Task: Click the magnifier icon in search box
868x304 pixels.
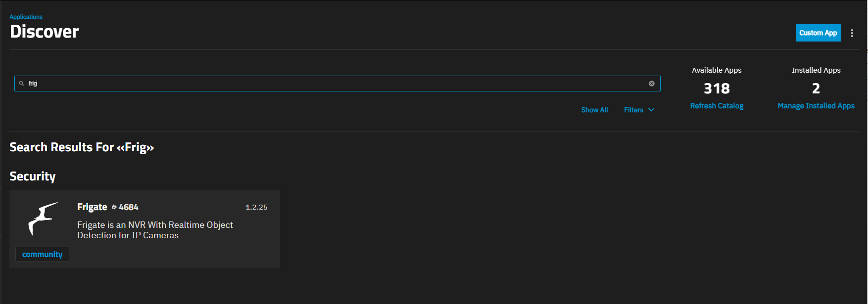Action: (22, 84)
